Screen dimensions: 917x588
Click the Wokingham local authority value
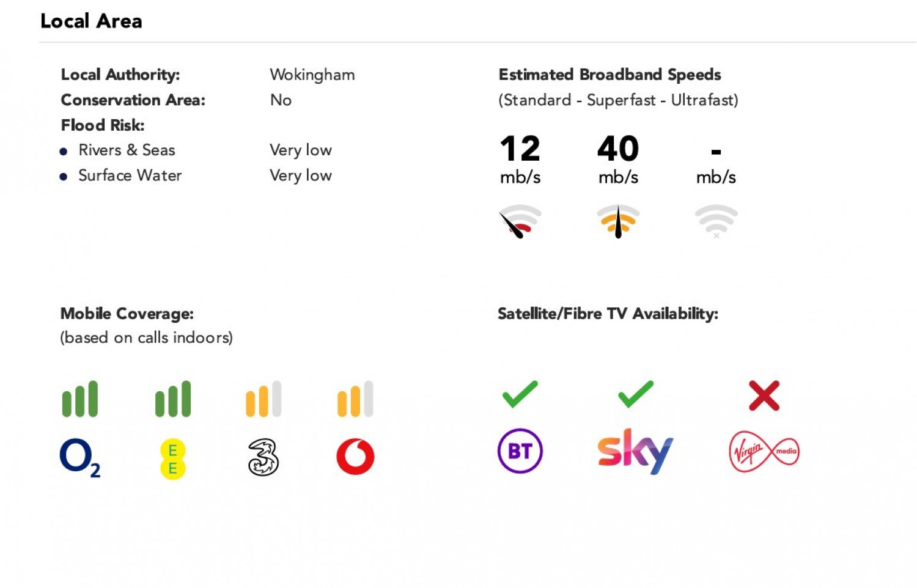[312, 75]
